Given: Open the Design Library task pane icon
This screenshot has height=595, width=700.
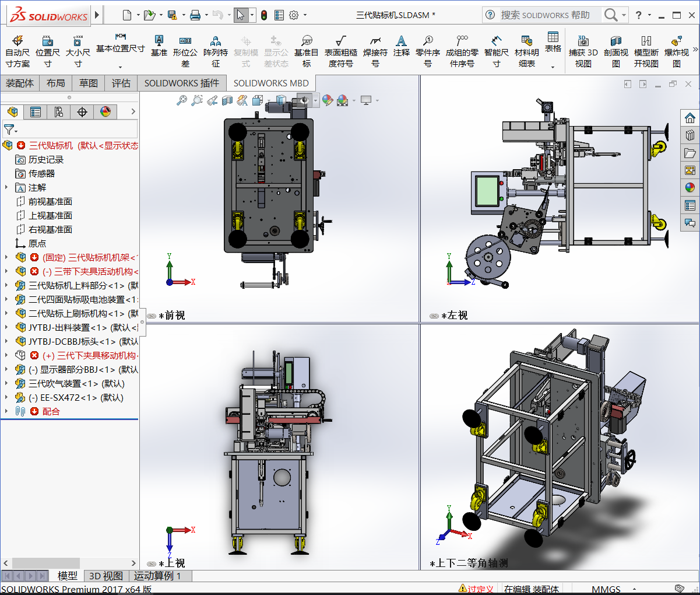Looking at the screenshot, I should pos(690,135).
